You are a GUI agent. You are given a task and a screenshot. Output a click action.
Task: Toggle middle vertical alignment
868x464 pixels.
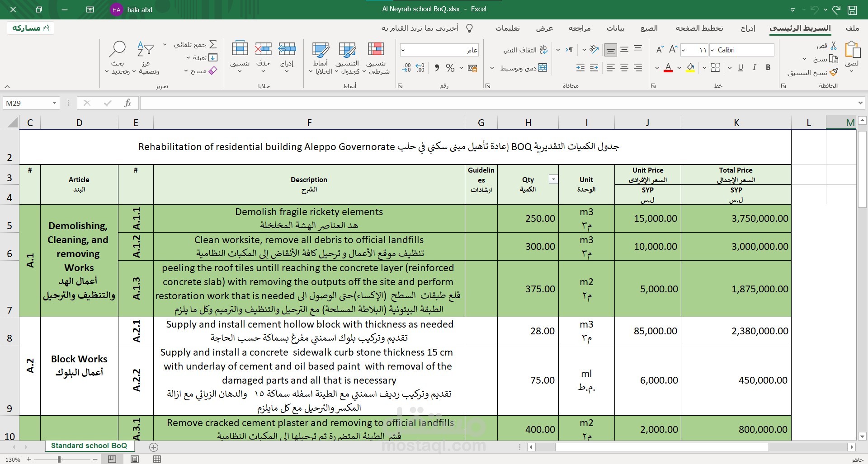point(624,49)
